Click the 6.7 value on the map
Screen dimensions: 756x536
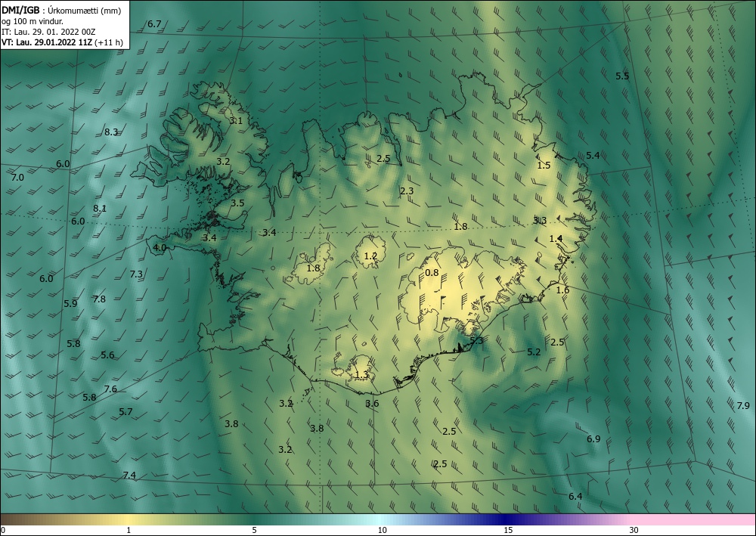coord(154,23)
